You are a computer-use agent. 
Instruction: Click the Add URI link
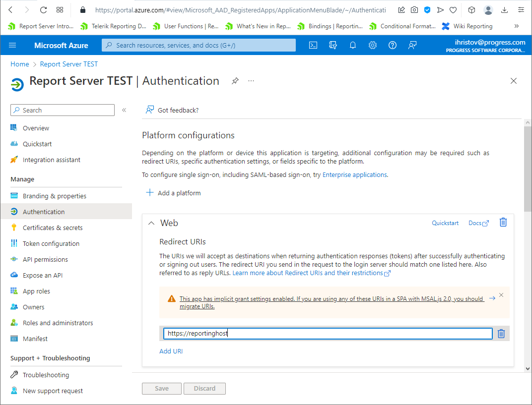(x=171, y=350)
